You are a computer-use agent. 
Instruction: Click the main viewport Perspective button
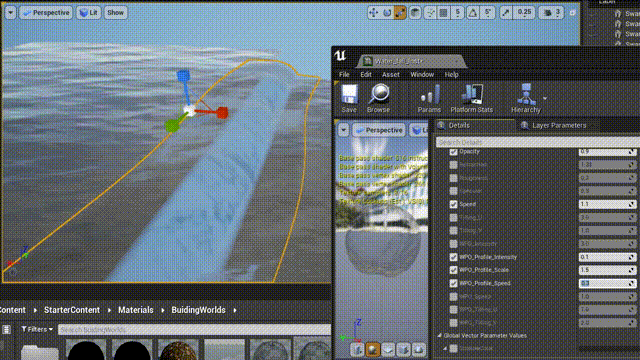[x=46, y=13]
